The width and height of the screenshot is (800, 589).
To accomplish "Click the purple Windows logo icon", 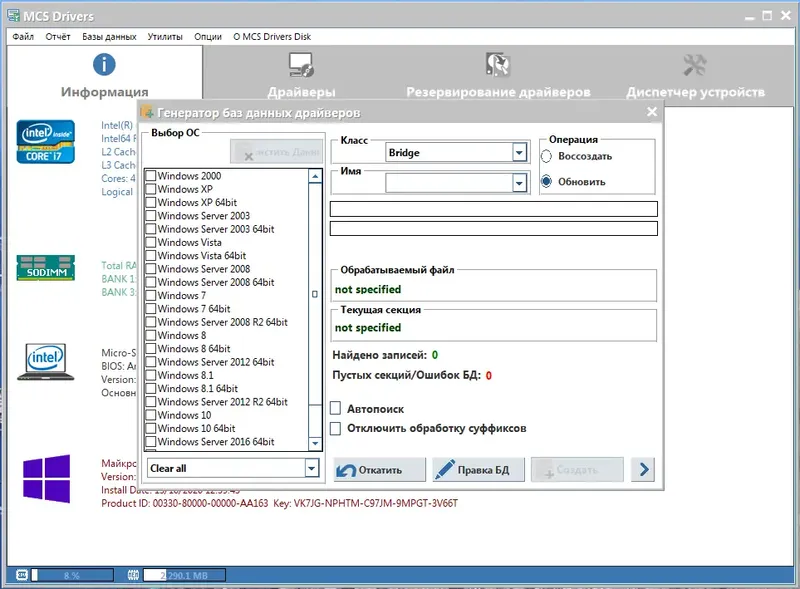I will point(46,479).
